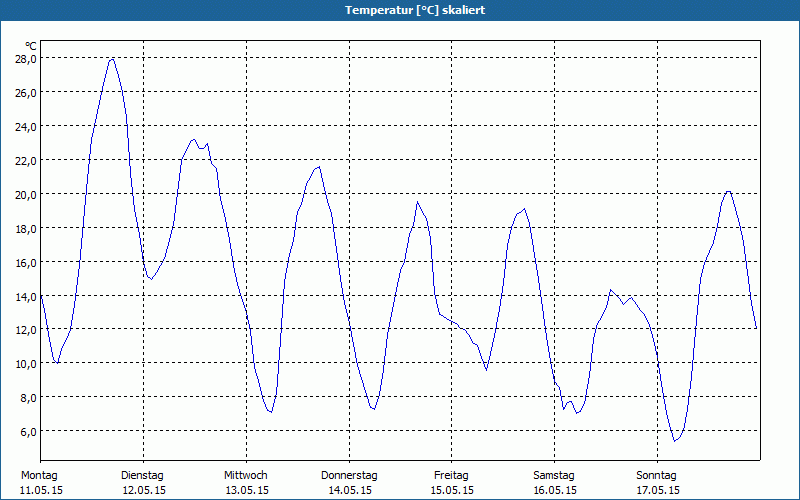
Task: Click the Montag day label
Action: pyautogui.click(x=40, y=475)
